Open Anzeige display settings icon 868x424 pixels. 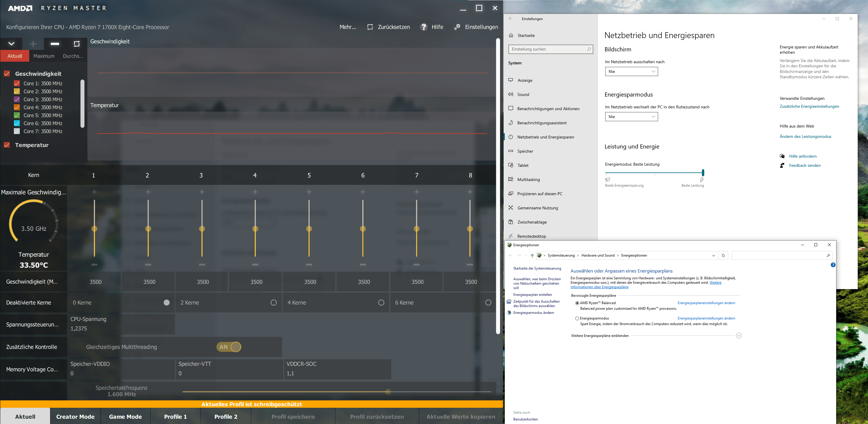tap(511, 80)
